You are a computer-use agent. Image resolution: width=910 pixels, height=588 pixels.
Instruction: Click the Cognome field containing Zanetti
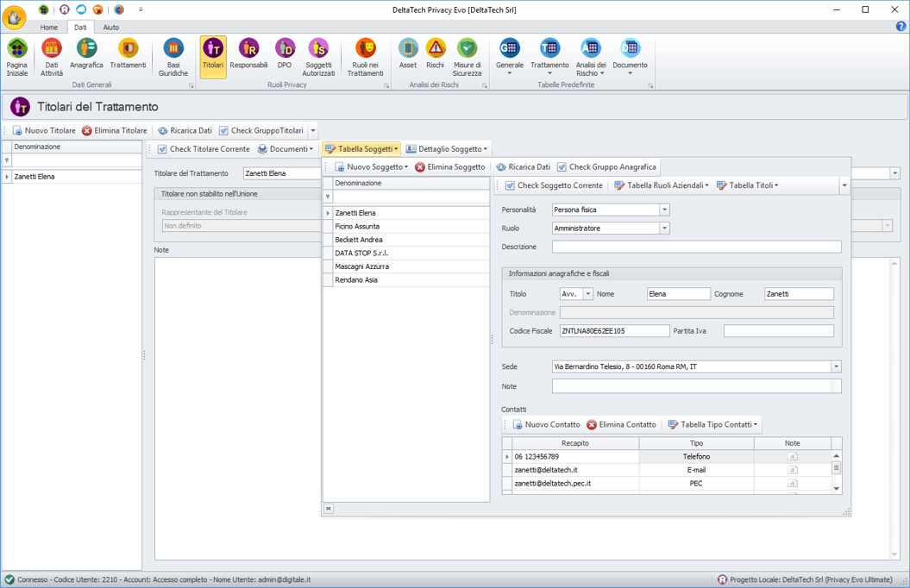[799, 294]
